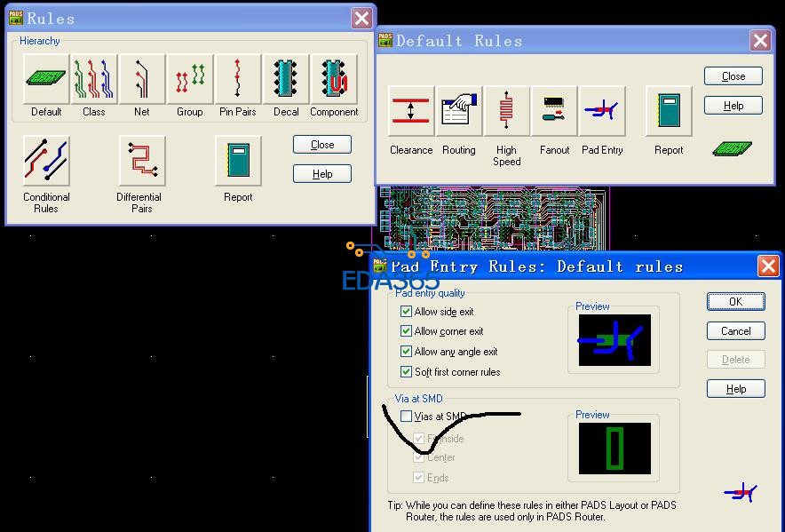Viewport: 785px width, 532px height.
Task: Click Close button in Default Rules window
Action: pos(733,76)
